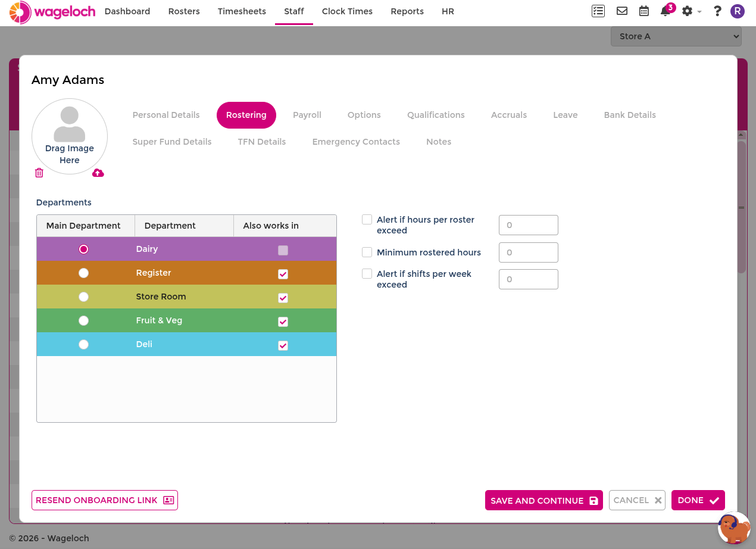The image size is (756, 549).
Task: Switch to Personal Details tab
Action: (166, 115)
